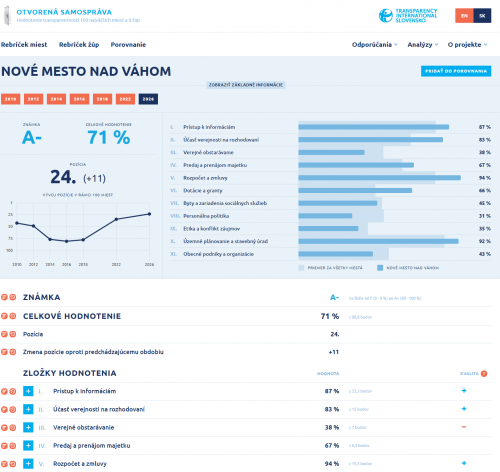
Task: Click the 2016 data point on position chart
Action: click(67, 241)
